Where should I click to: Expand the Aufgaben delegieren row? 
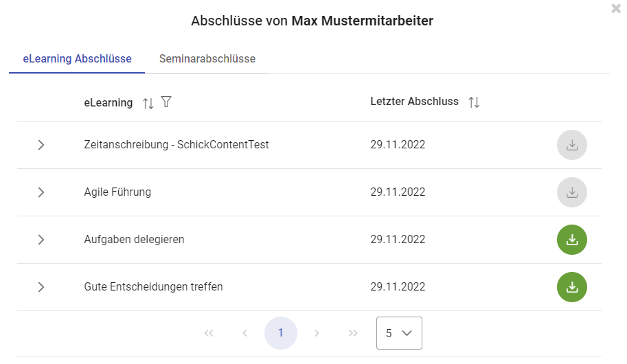41,240
